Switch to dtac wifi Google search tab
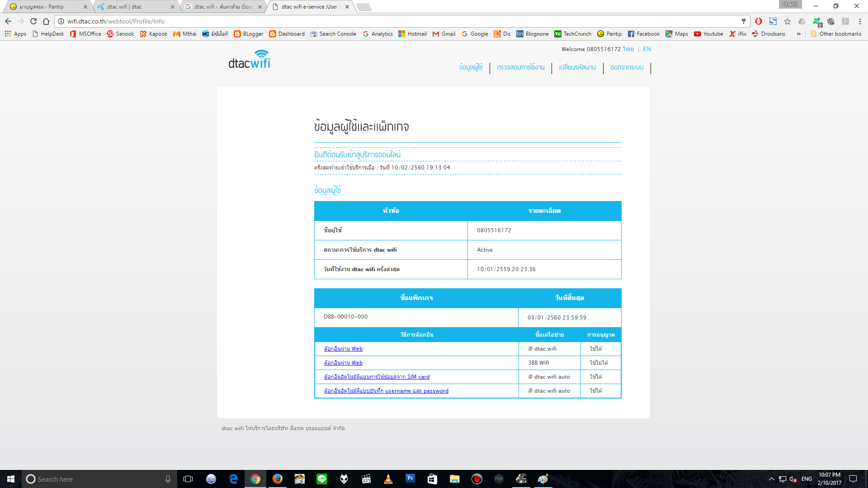868x488 pixels. [x=222, y=7]
